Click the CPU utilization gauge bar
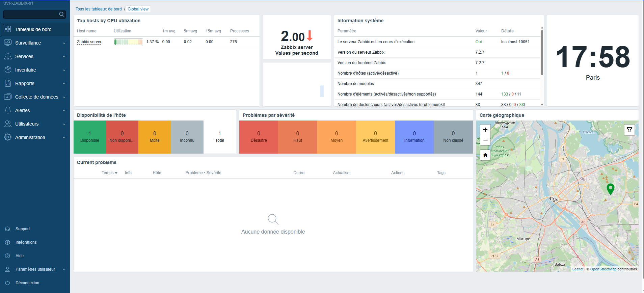The height and width of the screenshot is (293, 644). point(128,42)
